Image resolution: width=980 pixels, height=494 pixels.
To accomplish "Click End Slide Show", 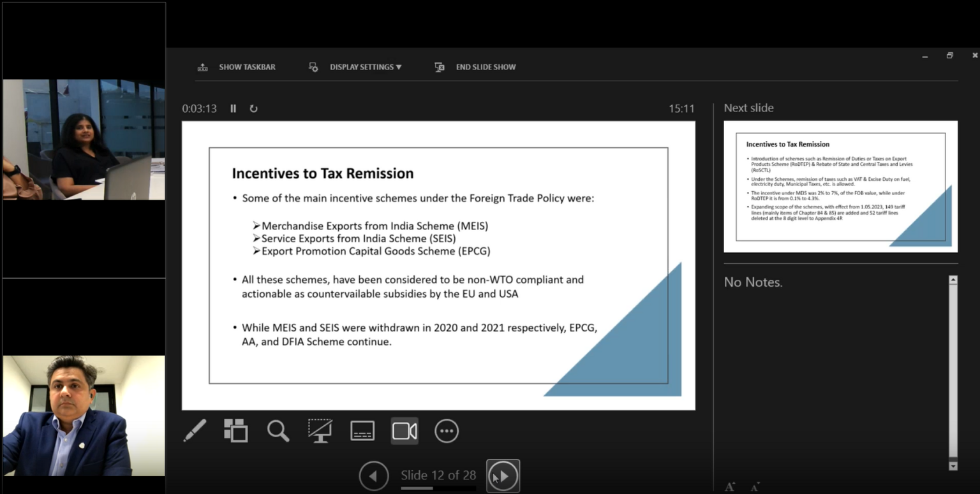I will (x=475, y=67).
